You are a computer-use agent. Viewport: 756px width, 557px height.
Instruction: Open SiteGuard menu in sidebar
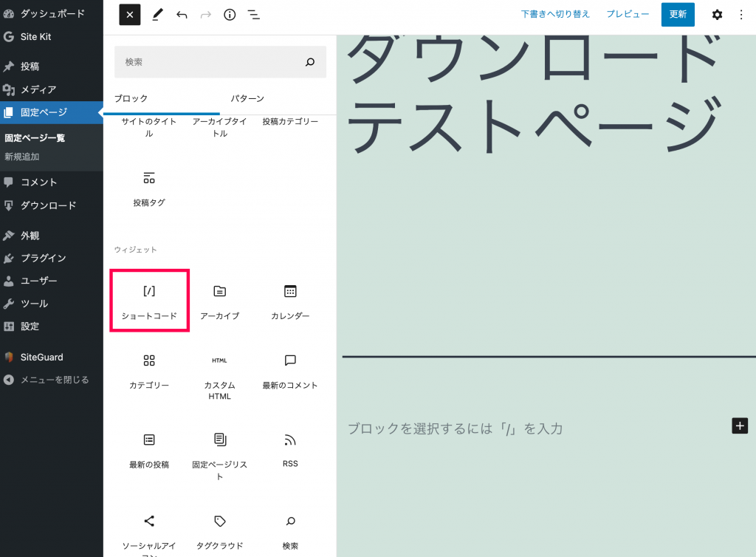pyautogui.click(x=52, y=357)
